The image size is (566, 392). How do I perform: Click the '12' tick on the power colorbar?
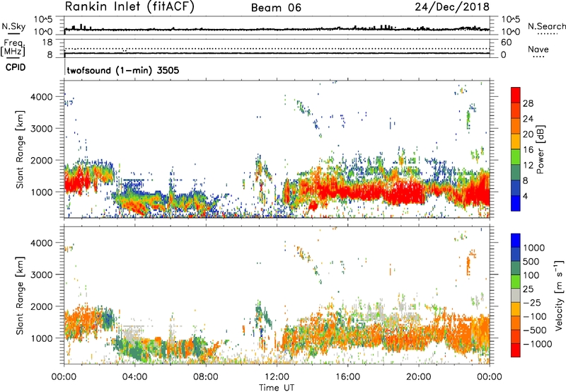528,166
